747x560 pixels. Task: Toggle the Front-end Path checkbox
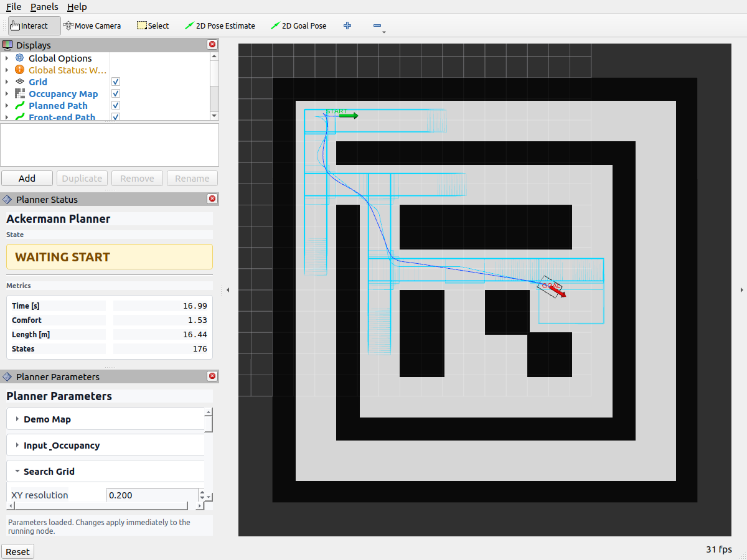tap(116, 116)
